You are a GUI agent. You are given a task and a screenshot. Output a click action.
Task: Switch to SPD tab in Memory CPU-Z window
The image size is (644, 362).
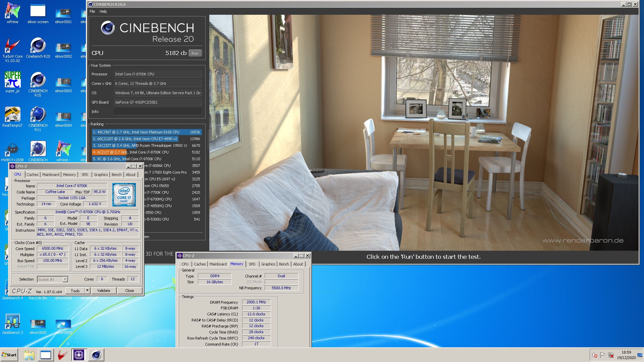tap(252, 264)
